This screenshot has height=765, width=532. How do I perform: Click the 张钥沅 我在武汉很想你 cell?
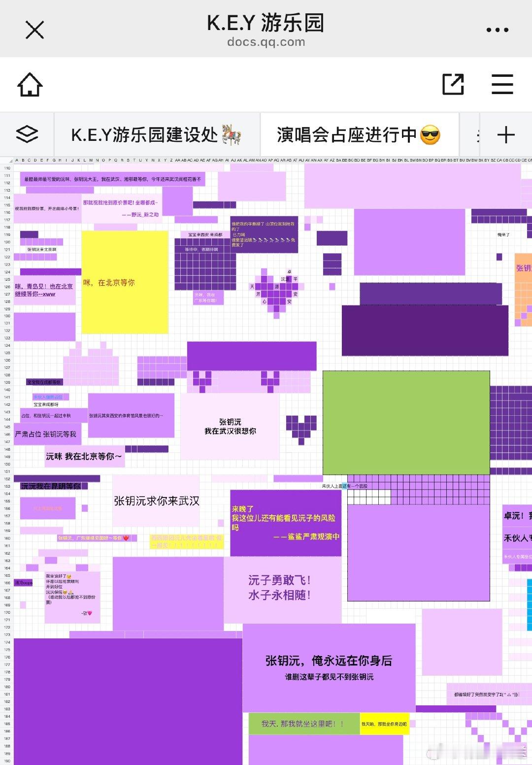[230, 427]
